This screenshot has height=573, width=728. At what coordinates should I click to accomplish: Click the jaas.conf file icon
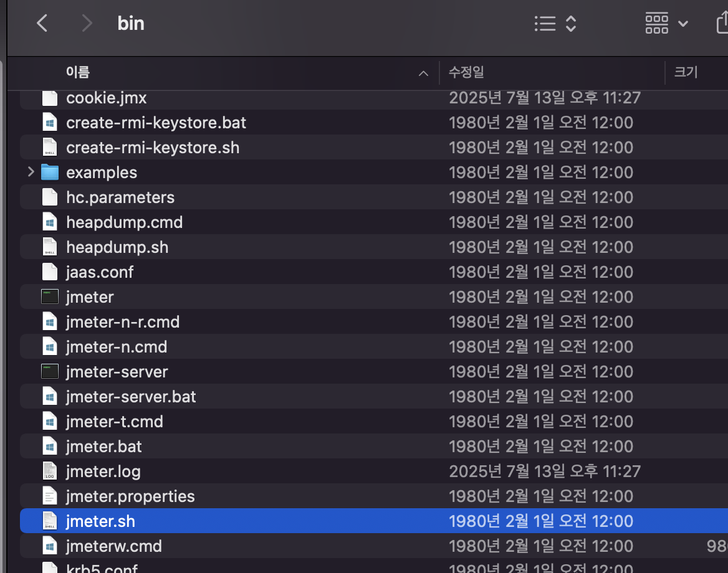click(x=50, y=272)
